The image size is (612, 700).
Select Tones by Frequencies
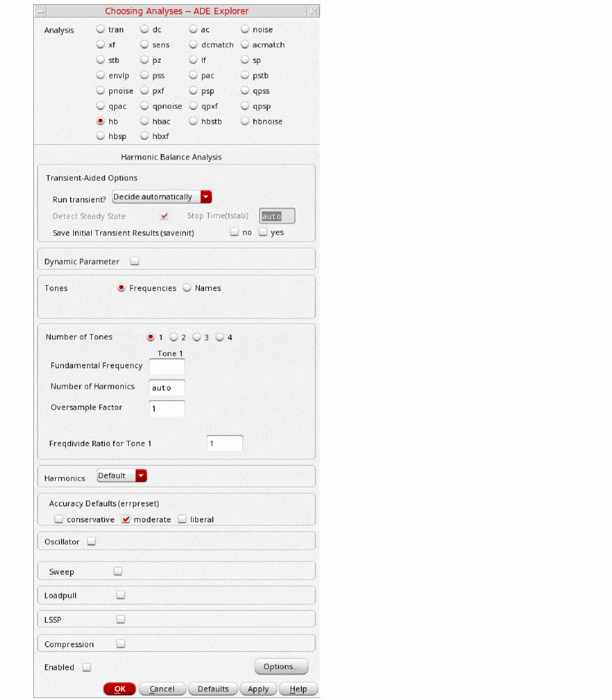pyautogui.click(x=121, y=288)
